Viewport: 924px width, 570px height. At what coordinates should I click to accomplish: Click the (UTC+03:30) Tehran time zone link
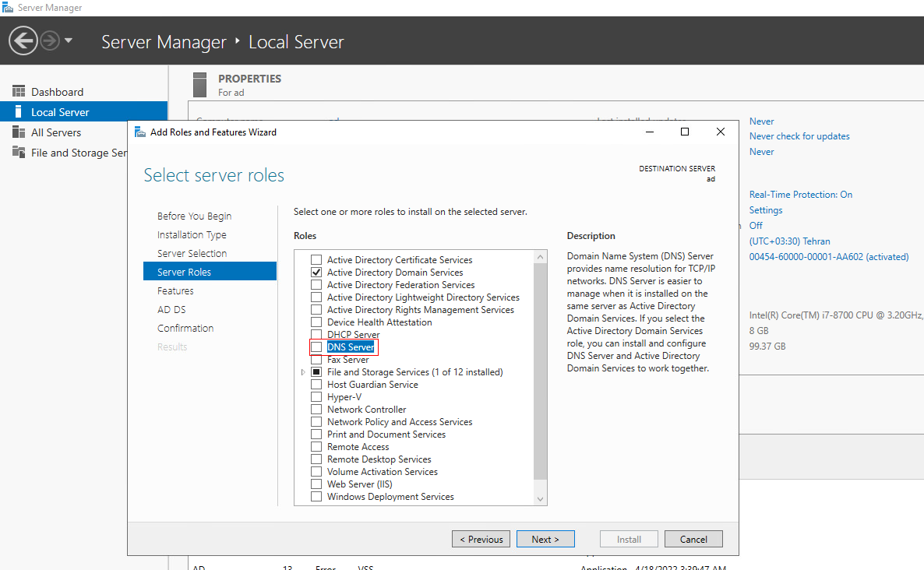click(x=790, y=241)
